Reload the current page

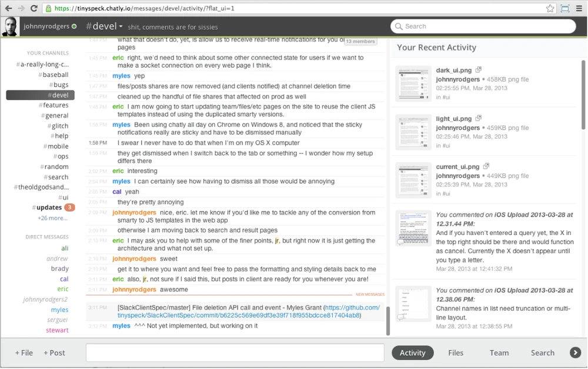[34, 8]
